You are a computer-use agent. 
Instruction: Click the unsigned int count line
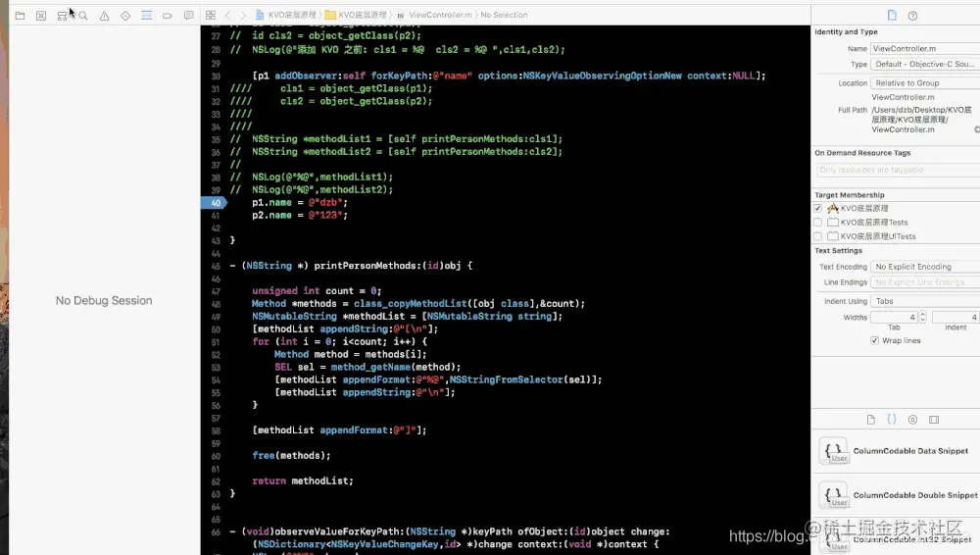tap(317, 291)
